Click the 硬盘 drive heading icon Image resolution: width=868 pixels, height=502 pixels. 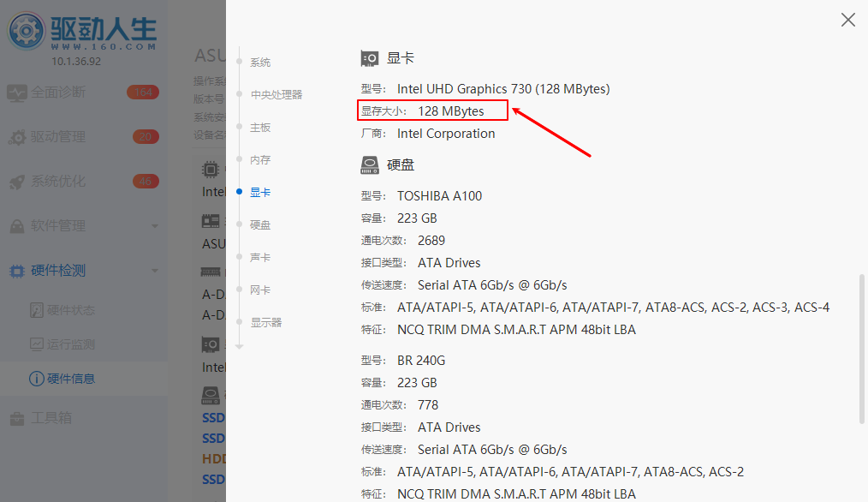point(370,165)
